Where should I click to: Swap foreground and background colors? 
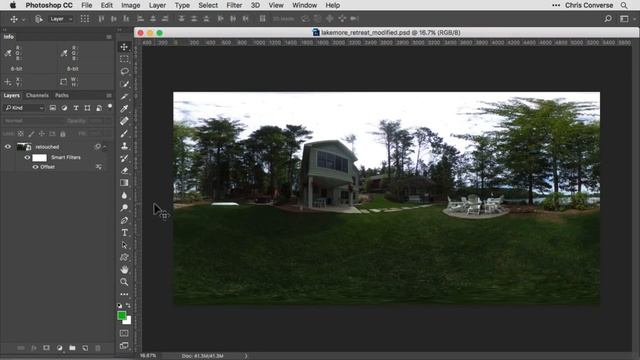[128, 305]
